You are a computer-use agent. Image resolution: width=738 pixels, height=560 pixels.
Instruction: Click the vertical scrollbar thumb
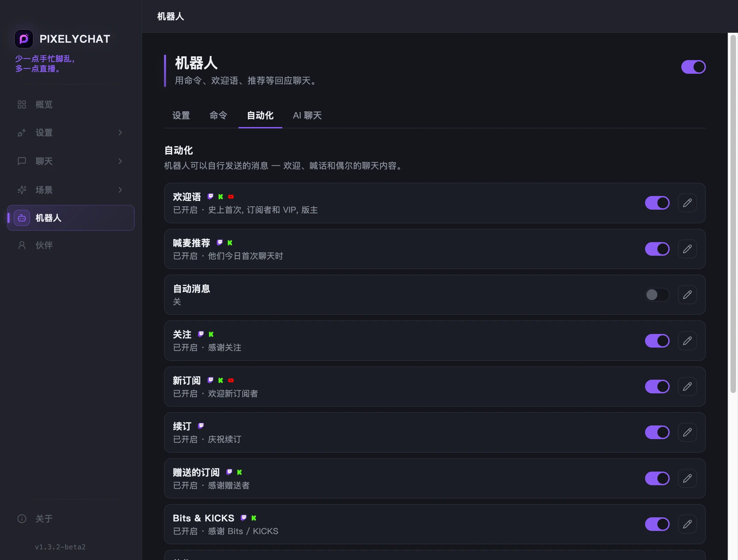pyautogui.click(x=733, y=214)
